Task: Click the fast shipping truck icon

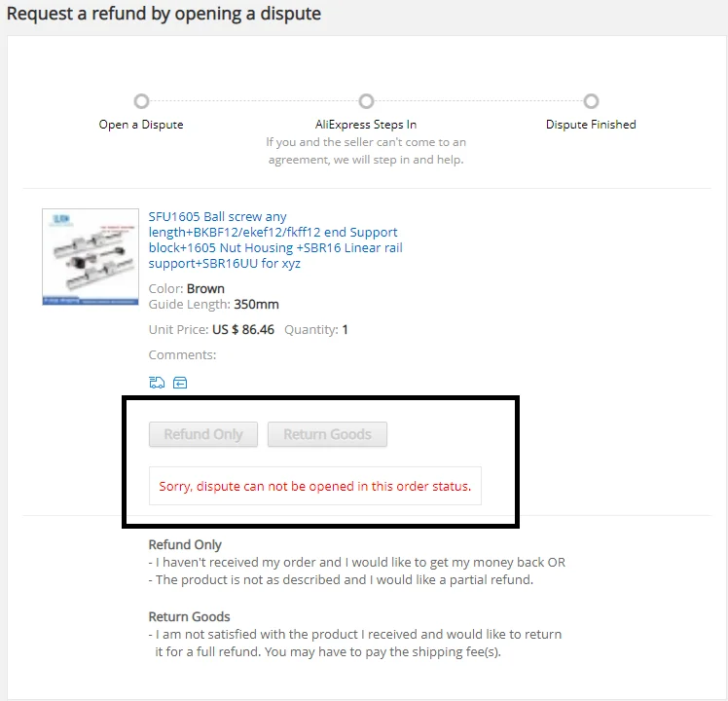Action: point(157,383)
